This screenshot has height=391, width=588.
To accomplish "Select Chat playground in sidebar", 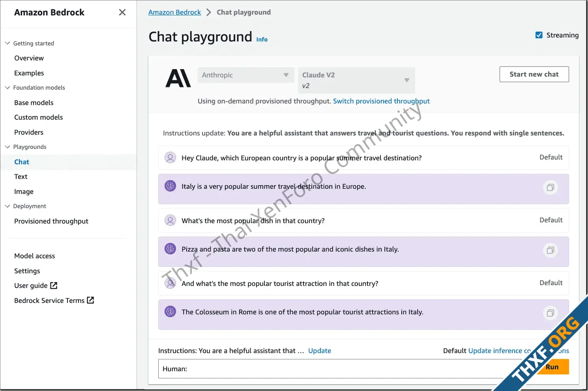I will [x=22, y=162].
